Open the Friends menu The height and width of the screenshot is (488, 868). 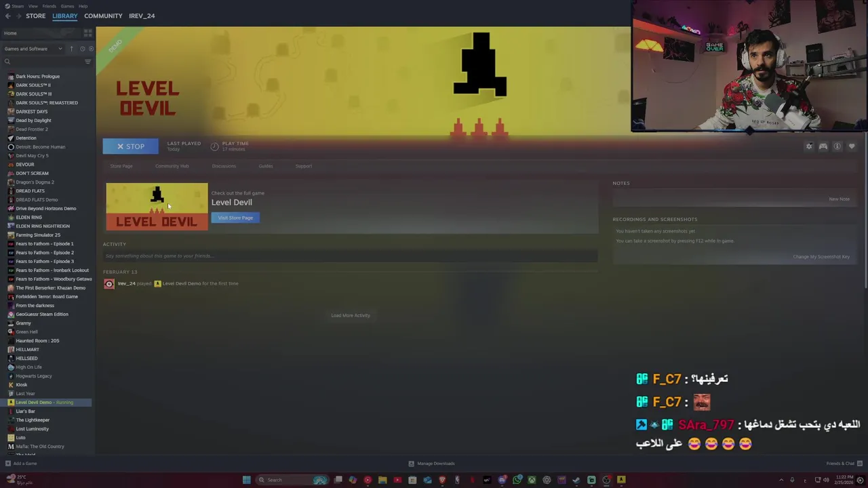(x=50, y=6)
